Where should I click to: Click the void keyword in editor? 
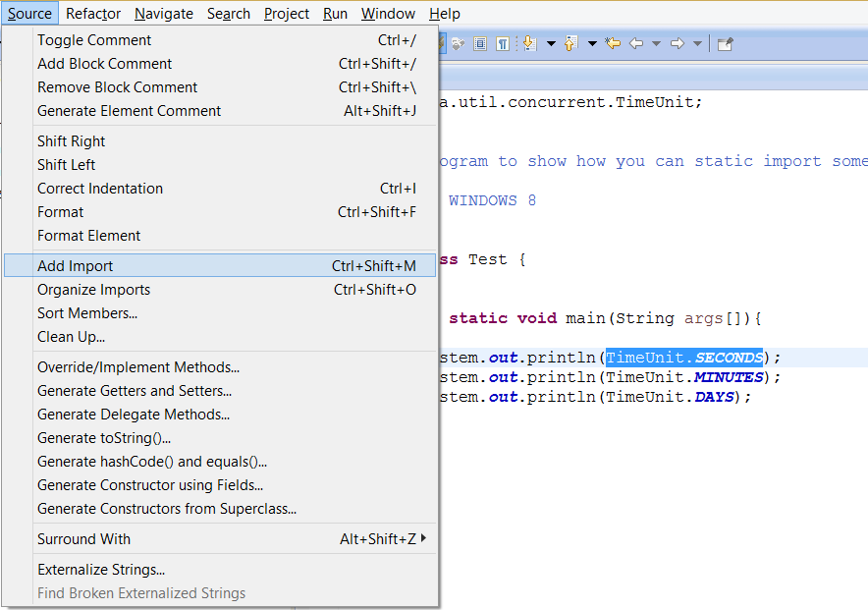(x=537, y=318)
